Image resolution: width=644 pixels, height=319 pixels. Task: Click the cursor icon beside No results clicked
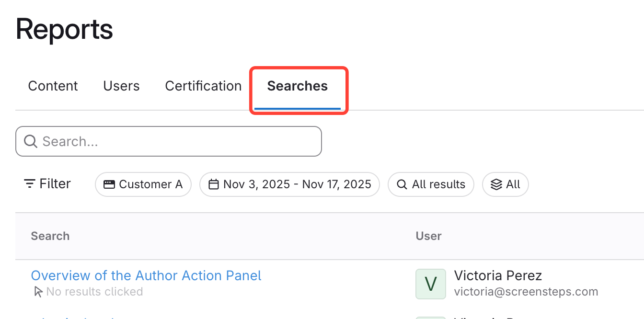click(x=38, y=292)
